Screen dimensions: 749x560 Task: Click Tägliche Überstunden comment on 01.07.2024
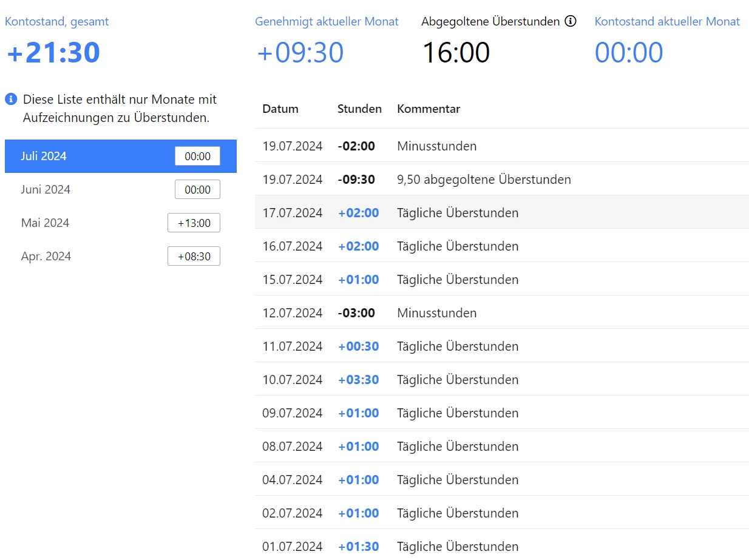pyautogui.click(x=458, y=547)
